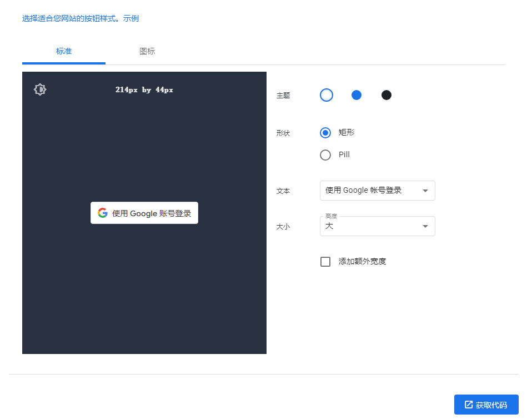Viewport: 532px width, 419px height.
Task: Click the Pill label text
Action: [x=344, y=154]
